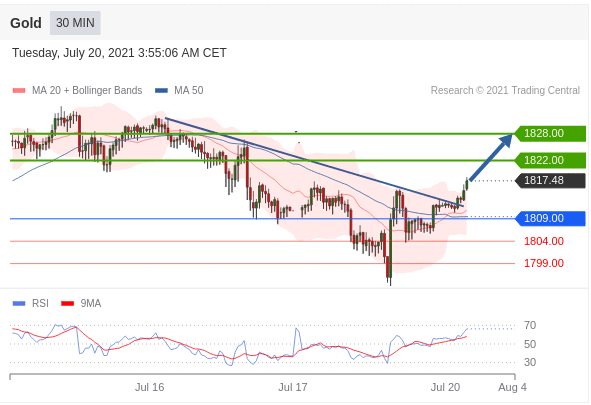Image resolution: width=591 pixels, height=405 pixels.
Task: Click the Jul 20 date axis label
Action: (x=446, y=387)
